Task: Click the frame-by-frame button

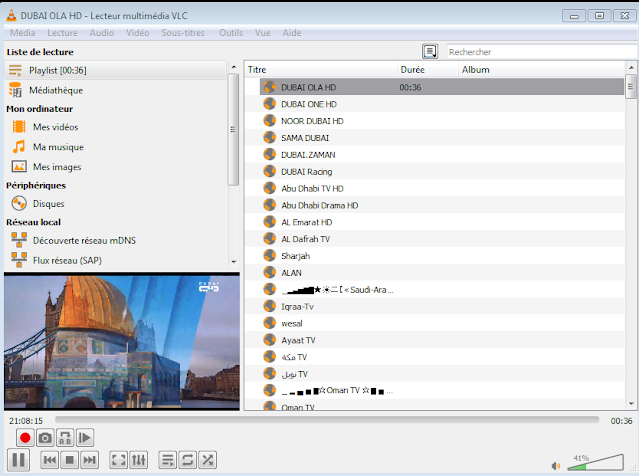Action: 85,438
